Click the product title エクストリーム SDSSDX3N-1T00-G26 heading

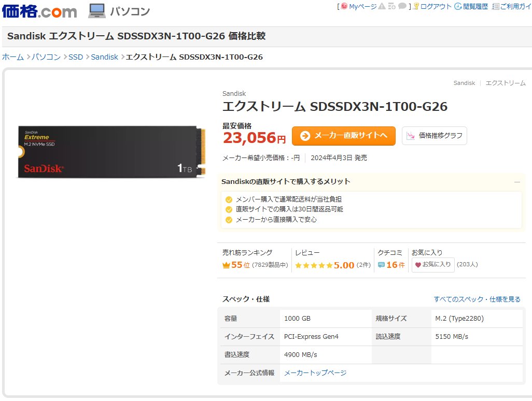coord(335,106)
